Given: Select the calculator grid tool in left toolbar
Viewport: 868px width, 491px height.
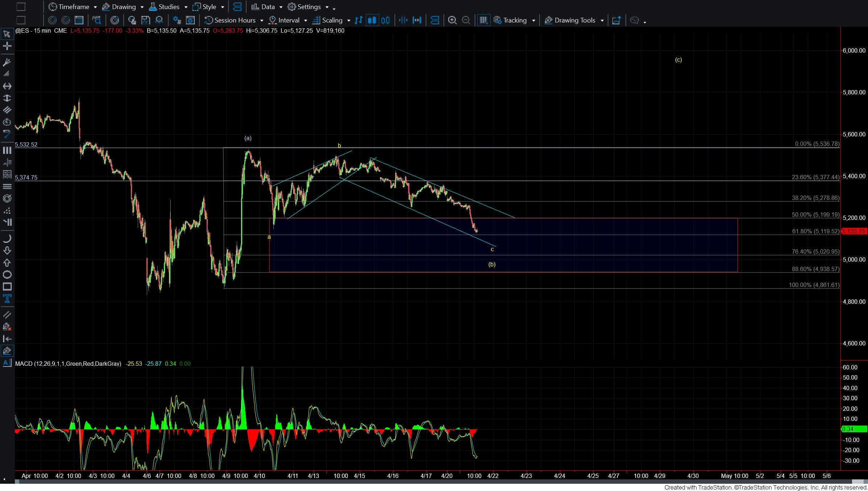Looking at the screenshot, I should 7,175.
